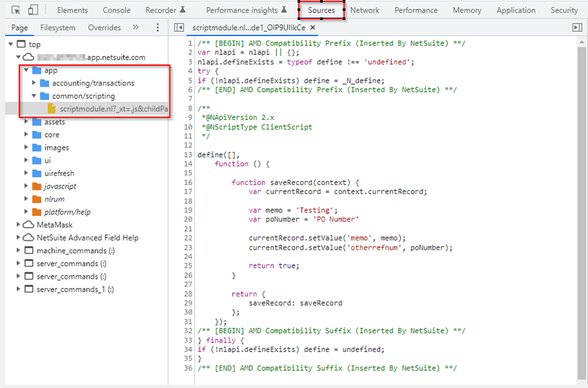Collapse the app.netsuite.com domain node

[x=18, y=57]
